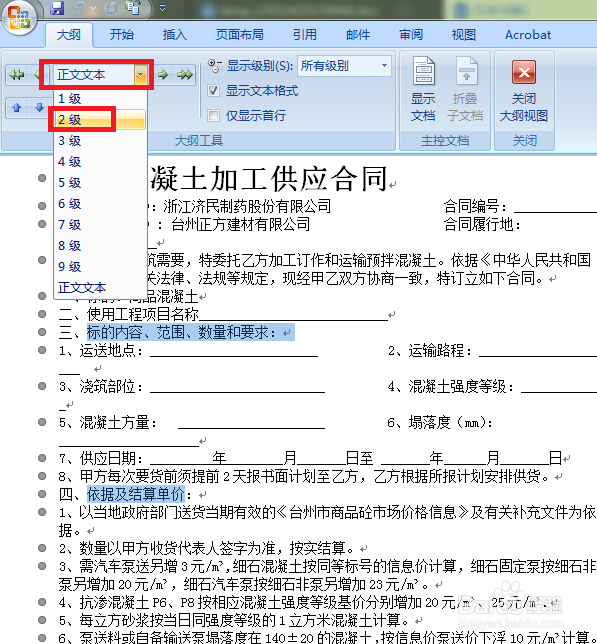
Task: Select 7 级 outline level
Action: (101, 225)
